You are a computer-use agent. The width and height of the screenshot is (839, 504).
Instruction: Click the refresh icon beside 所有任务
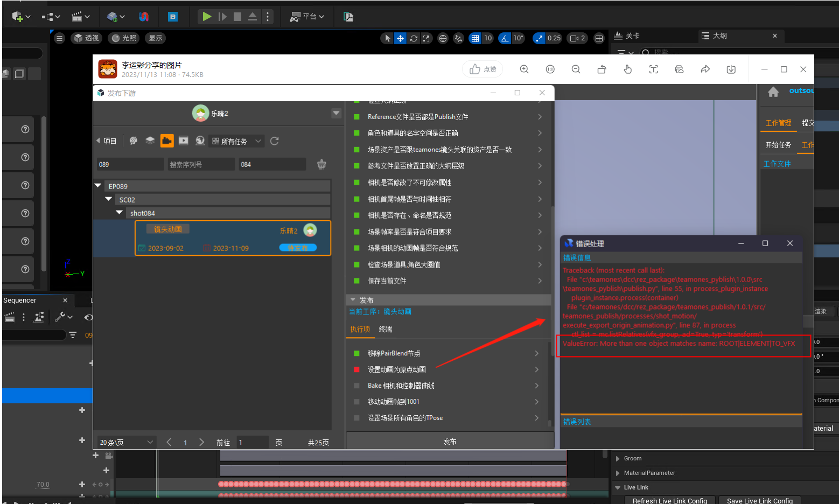pos(274,141)
